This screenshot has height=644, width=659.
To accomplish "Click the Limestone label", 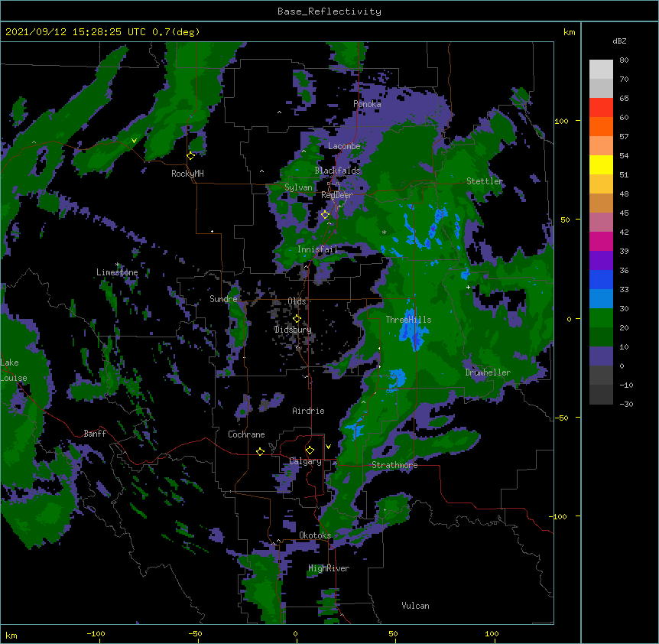I will tap(117, 272).
